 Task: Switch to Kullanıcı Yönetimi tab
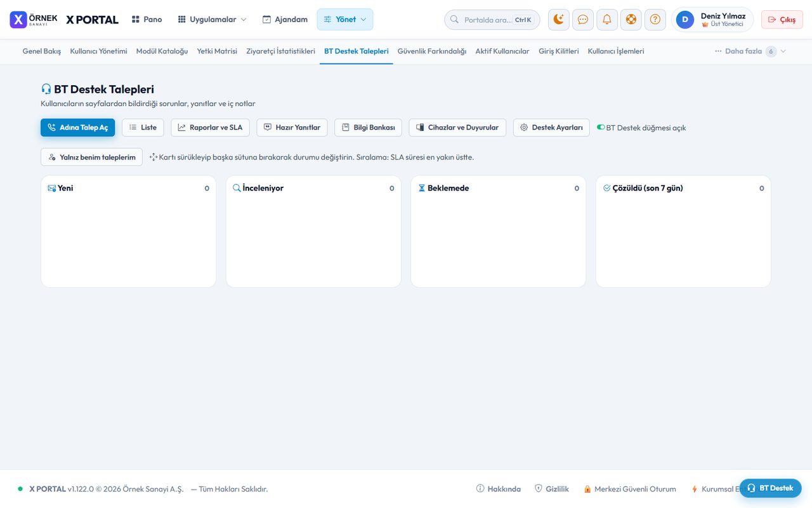coord(98,51)
